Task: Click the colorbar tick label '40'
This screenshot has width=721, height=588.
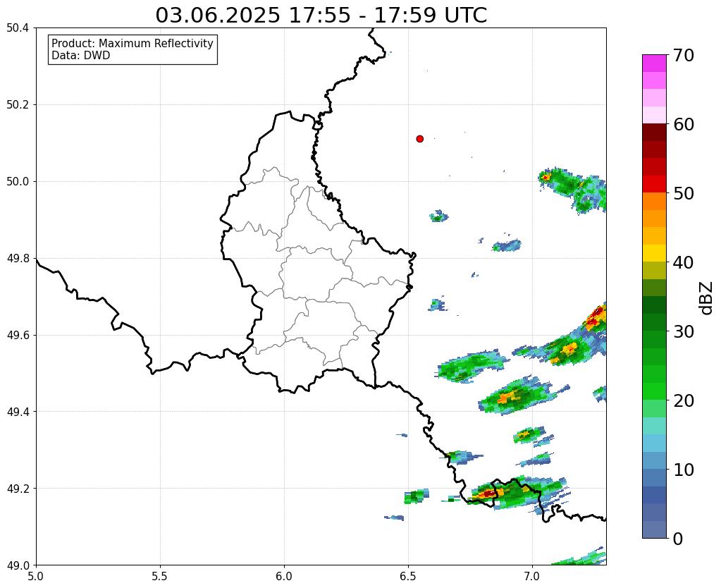Action: tap(683, 262)
